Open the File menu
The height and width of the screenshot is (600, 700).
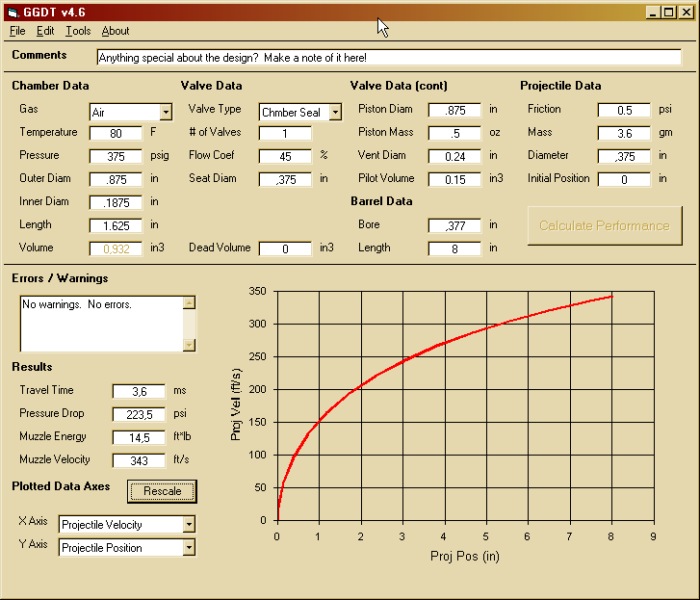click(x=17, y=31)
